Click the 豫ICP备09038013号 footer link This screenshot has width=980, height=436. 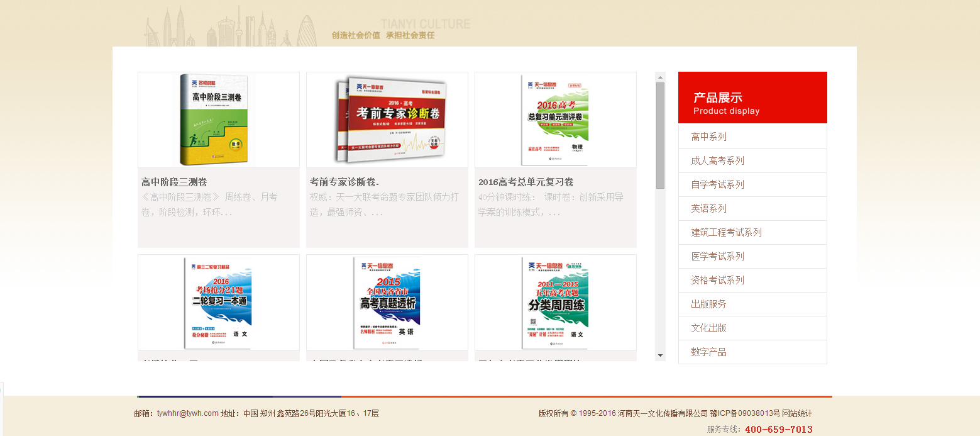click(x=745, y=413)
